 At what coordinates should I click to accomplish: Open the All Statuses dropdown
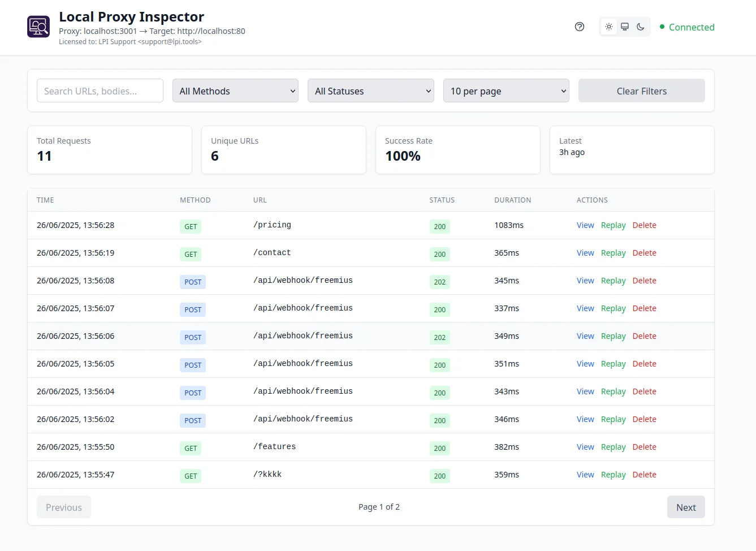tap(371, 91)
